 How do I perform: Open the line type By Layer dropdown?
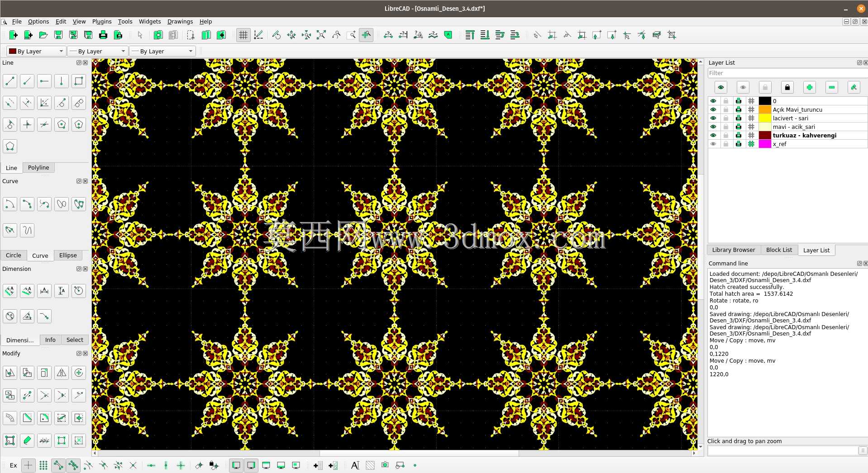[162, 51]
